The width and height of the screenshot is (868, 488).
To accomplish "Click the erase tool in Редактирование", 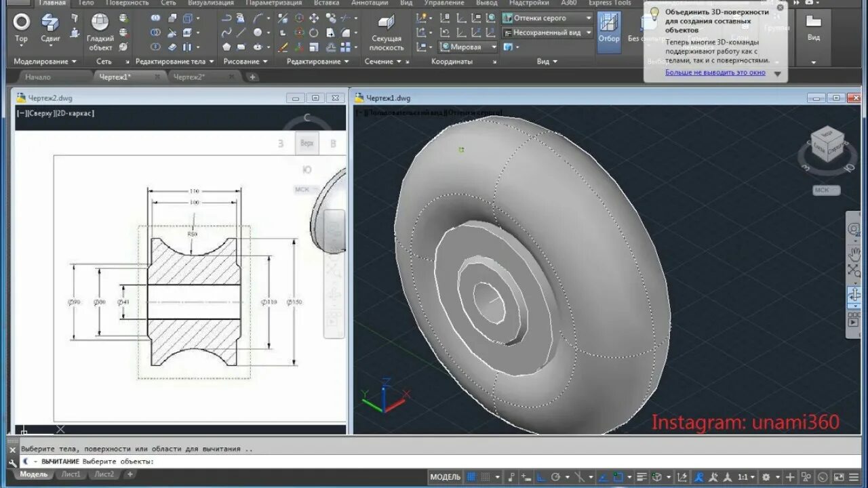I will pos(283,47).
